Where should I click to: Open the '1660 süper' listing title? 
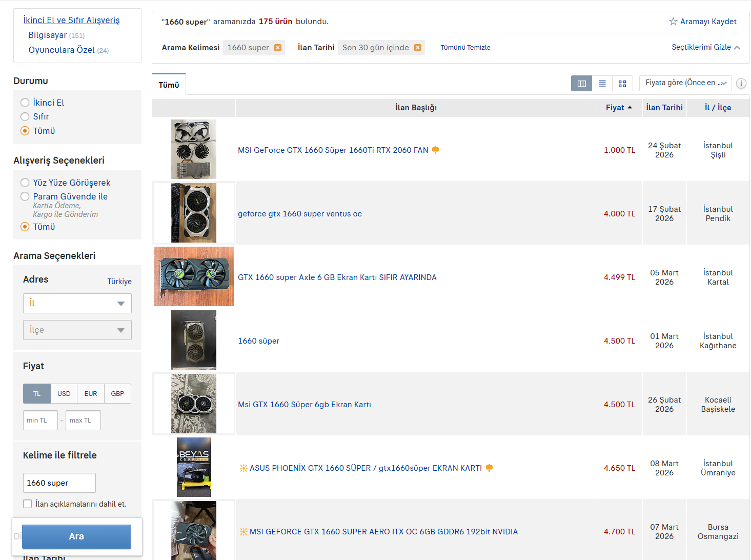click(259, 341)
